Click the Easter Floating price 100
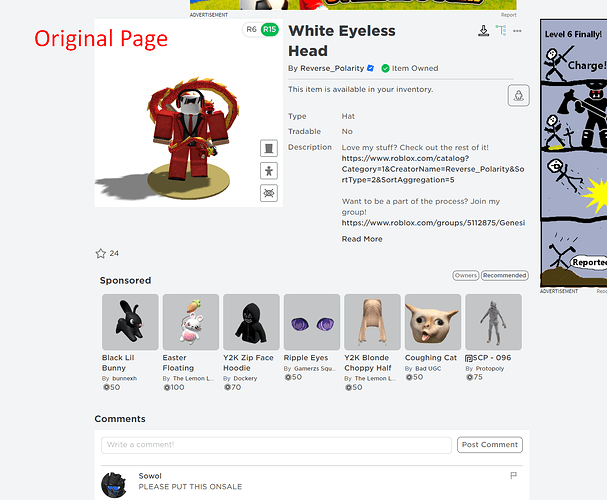 tap(174, 387)
